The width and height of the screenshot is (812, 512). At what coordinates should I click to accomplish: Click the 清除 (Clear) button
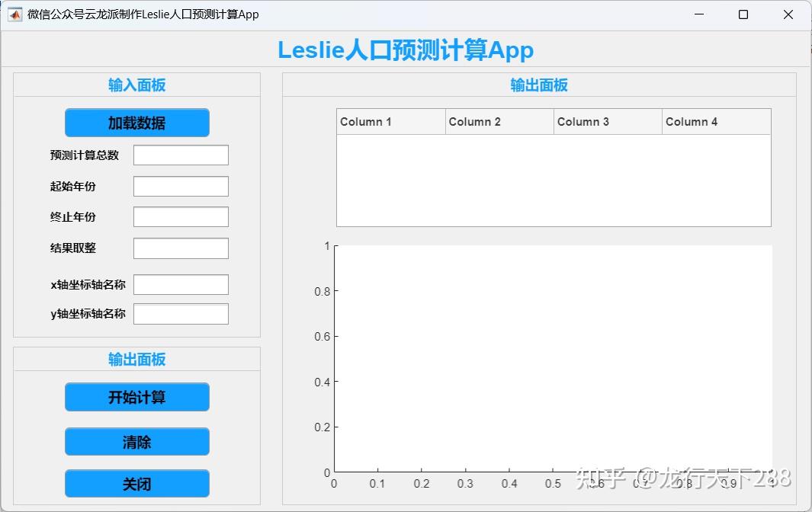click(x=136, y=441)
